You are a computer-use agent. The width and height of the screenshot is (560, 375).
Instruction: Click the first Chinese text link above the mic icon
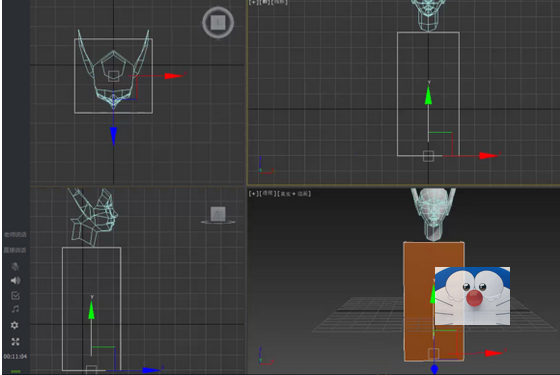[15, 235]
